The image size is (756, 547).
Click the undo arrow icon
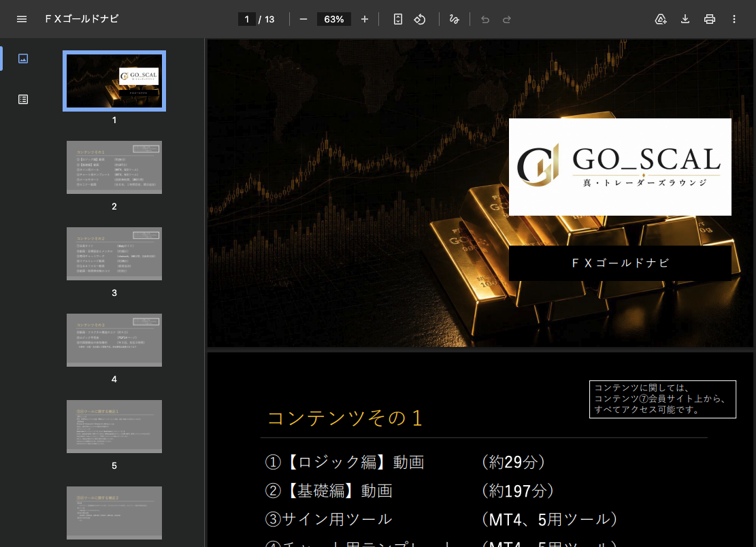coord(485,19)
